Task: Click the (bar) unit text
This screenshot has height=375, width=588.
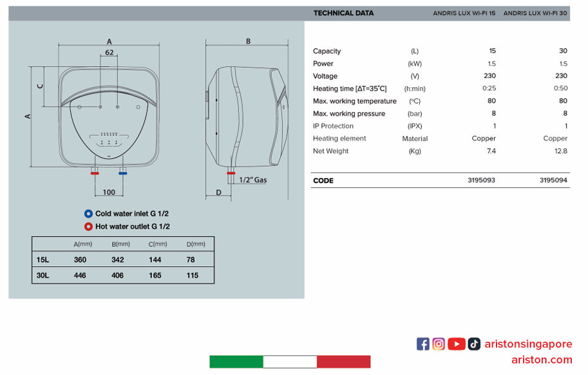Action: 415,113
